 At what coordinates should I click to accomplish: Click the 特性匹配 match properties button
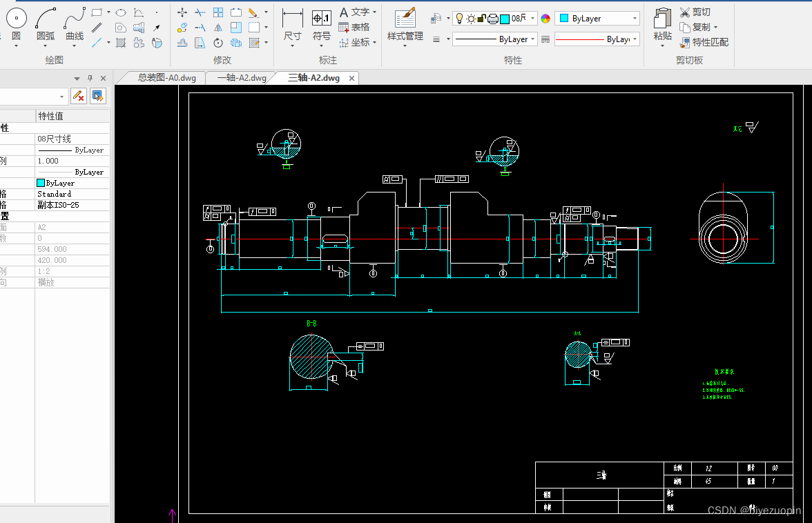(x=704, y=42)
